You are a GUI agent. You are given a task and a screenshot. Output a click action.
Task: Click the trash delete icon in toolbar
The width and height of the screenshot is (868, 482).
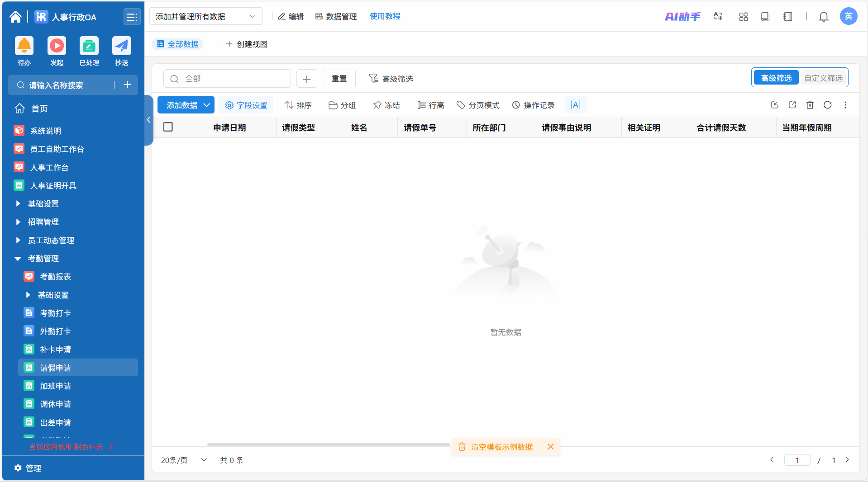point(810,105)
